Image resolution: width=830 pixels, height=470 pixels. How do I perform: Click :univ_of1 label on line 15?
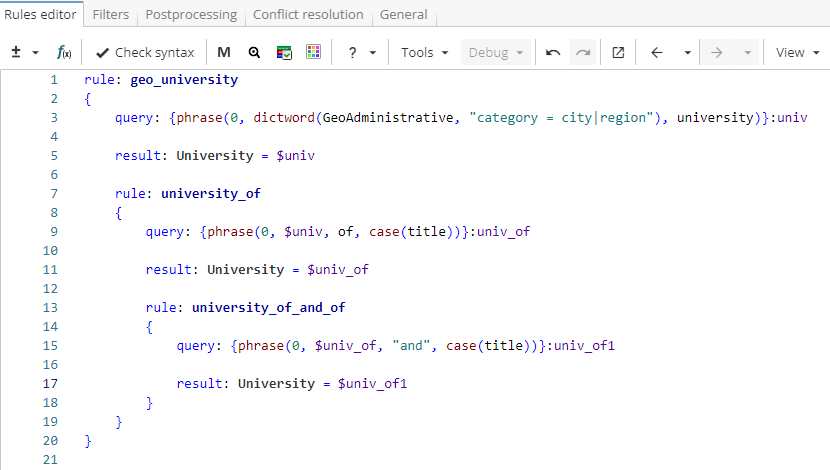[581, 346]
